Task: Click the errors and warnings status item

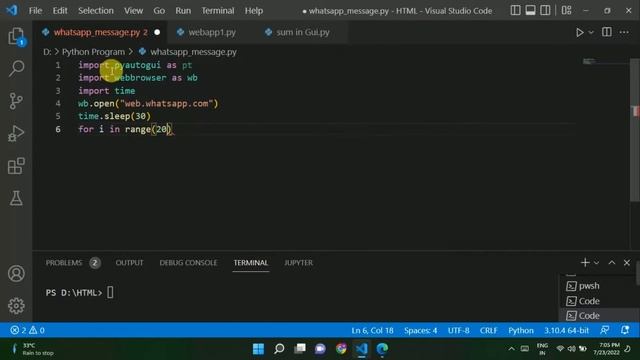Action: point(27,330)
